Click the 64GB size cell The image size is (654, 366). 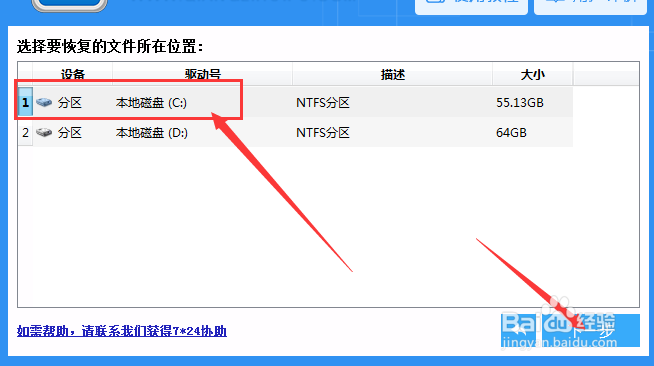pos(511,133)
